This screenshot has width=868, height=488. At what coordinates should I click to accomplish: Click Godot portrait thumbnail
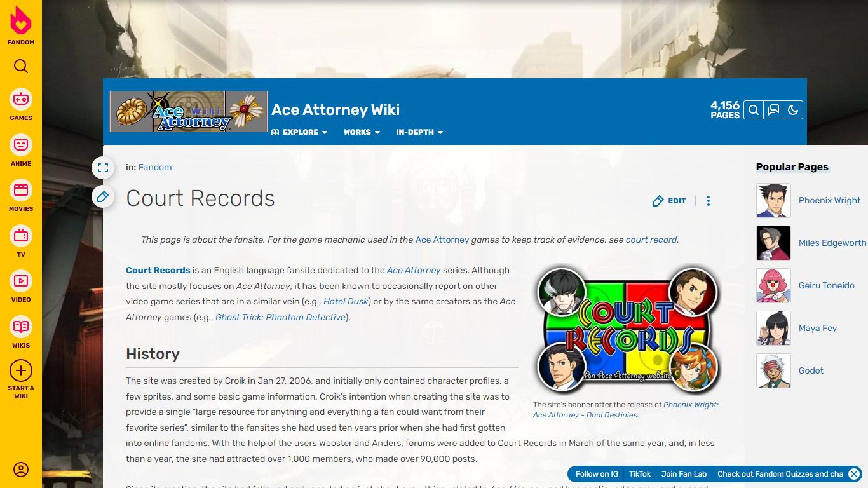(773, 370)
